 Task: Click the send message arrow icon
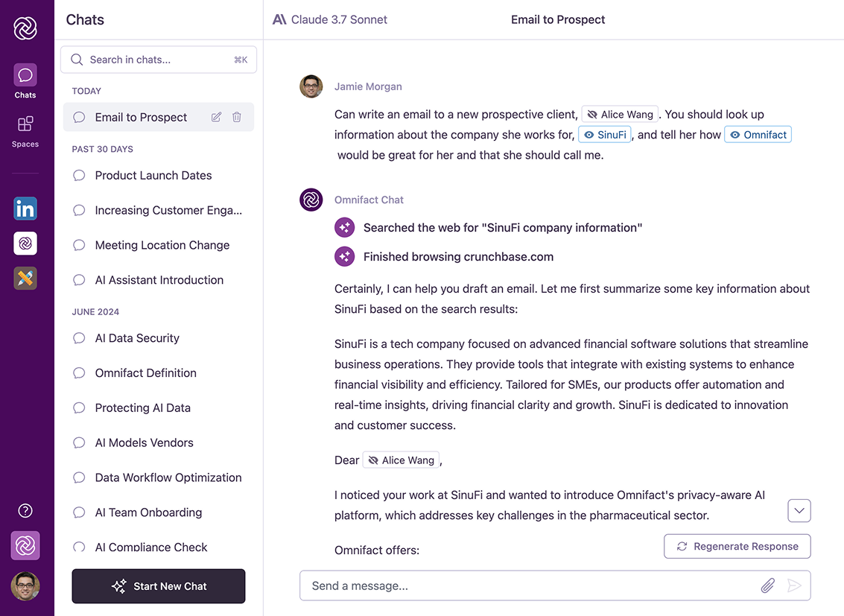(794, 585)
